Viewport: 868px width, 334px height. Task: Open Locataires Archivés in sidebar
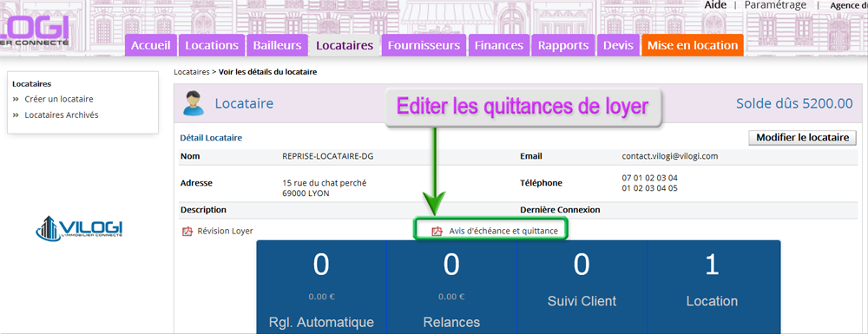(x=62, y=115)
